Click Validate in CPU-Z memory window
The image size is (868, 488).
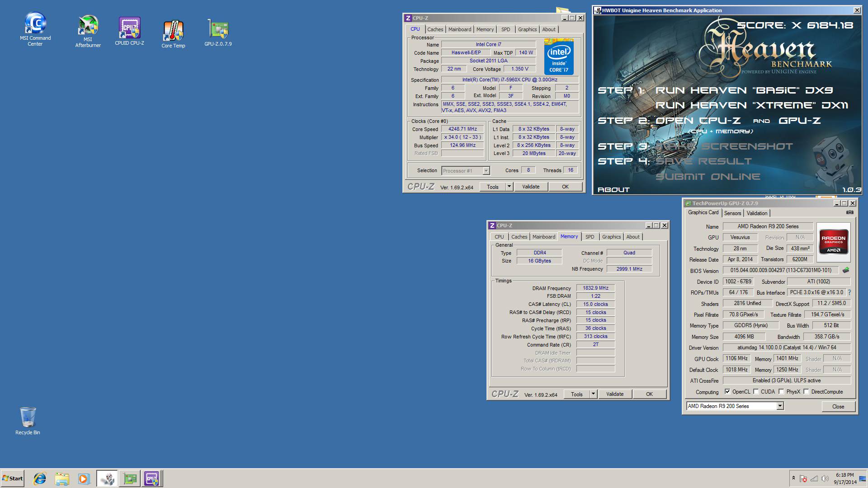[x=615, y=394]
